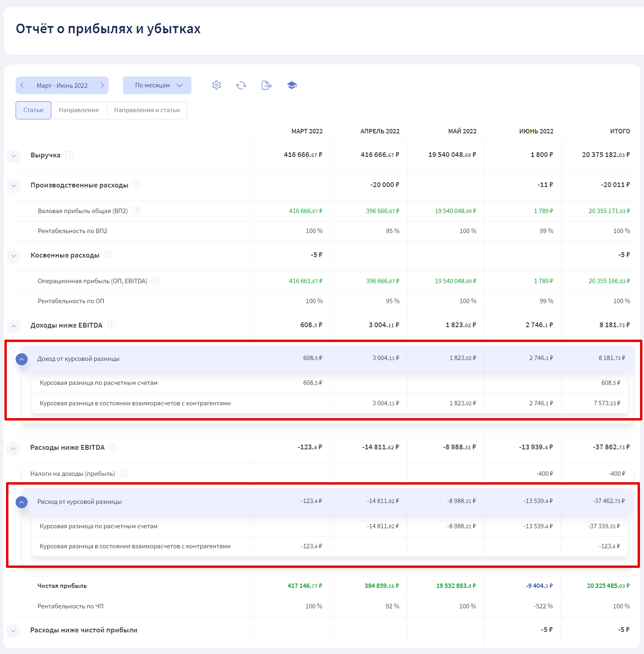The width and height of the screenshot is (644, 654).
Task: Click Доход от курсовой разницы total 8 181.73 ₽
Action: 612,358
